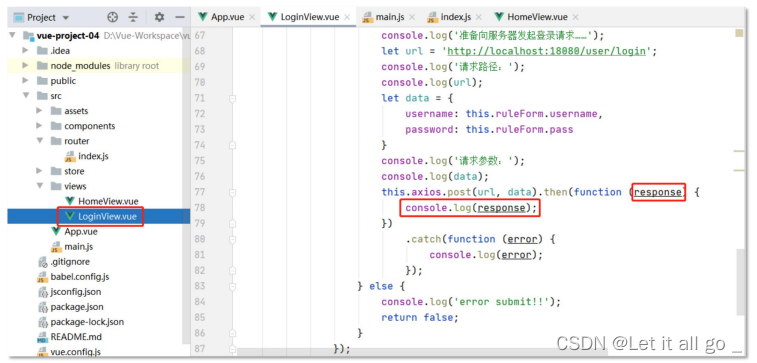This screenshot has width=757, height=363.
Task: Toggle code fold marker at line 71
Action: (x=233, y=98)
